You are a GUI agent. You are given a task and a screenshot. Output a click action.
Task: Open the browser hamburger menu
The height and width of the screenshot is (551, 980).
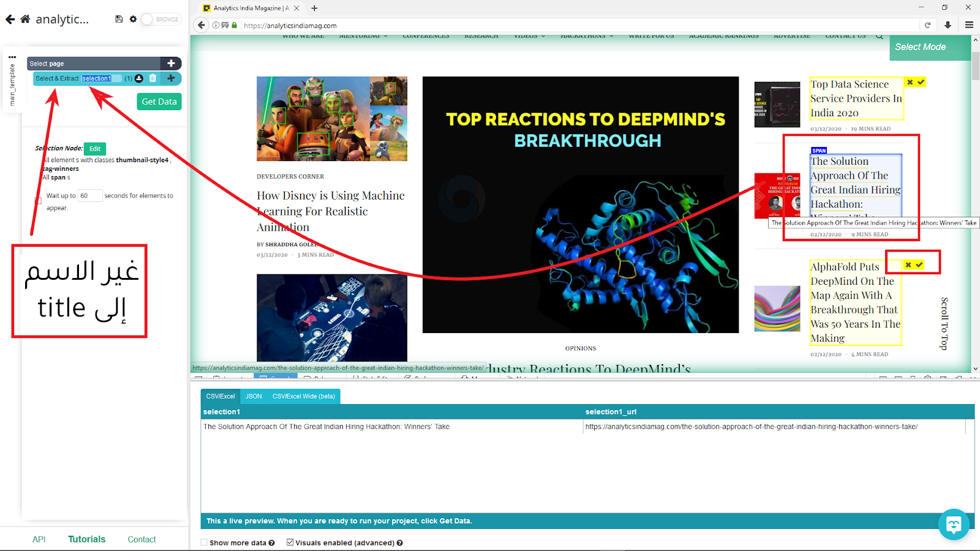click(969, 25)
